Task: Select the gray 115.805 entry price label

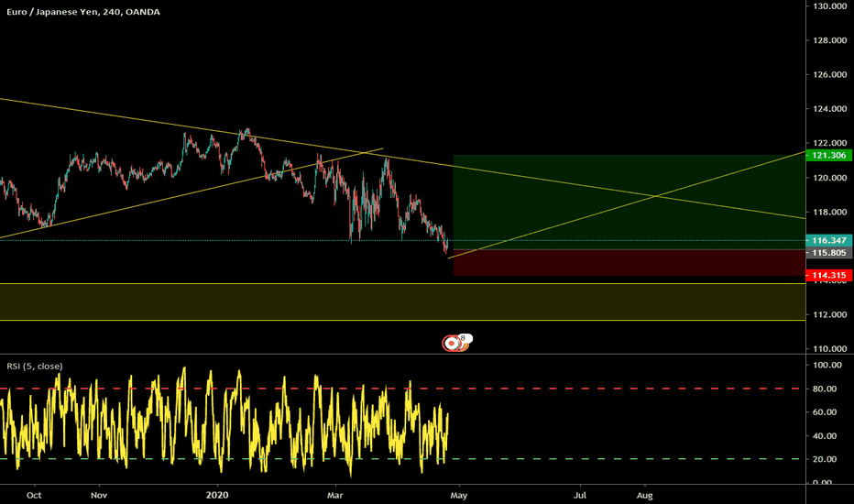Action: 829,253
